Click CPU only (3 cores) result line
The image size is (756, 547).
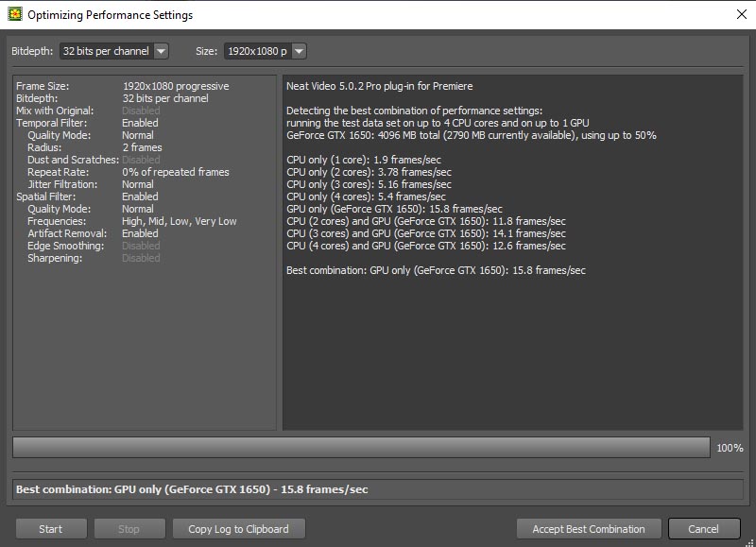[x=369, y=184]
